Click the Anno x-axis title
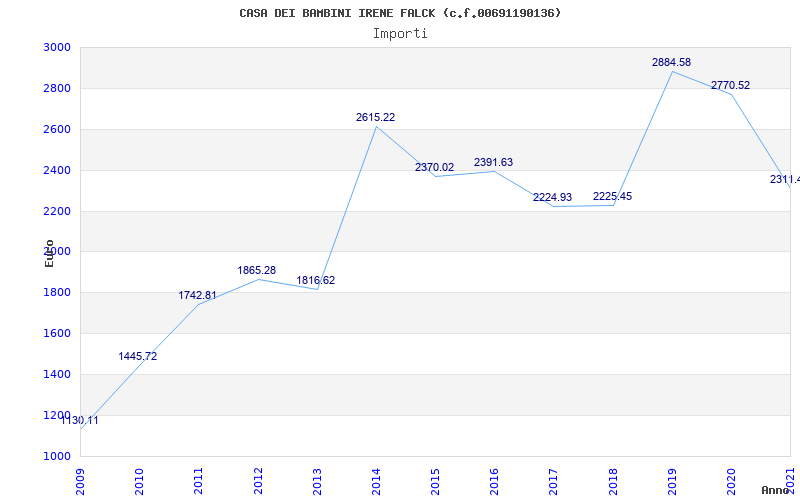 [x=776, y=490]
